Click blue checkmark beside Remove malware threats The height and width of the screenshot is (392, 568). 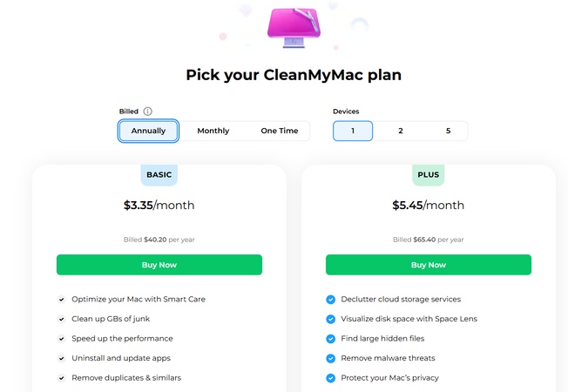[330, 358]
